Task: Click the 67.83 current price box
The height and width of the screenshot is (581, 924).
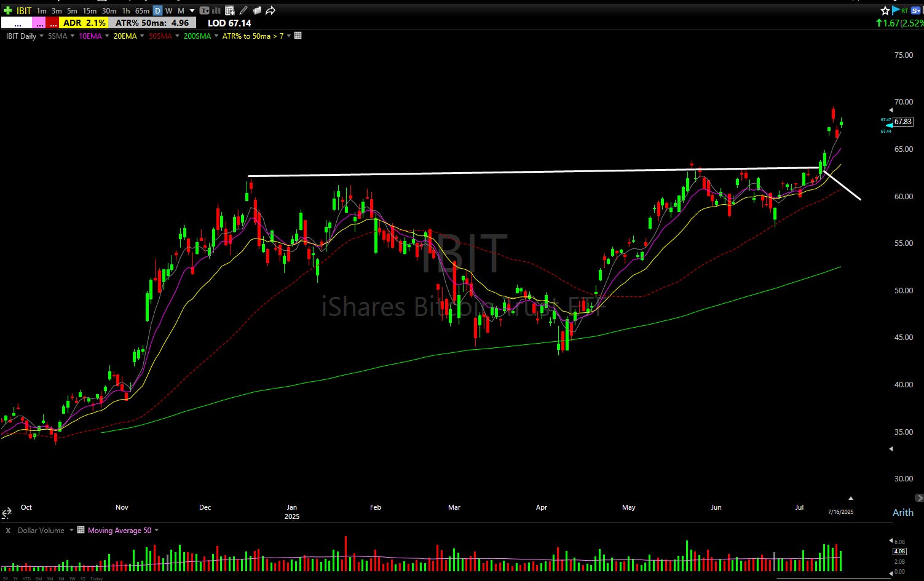Action: 902,122
